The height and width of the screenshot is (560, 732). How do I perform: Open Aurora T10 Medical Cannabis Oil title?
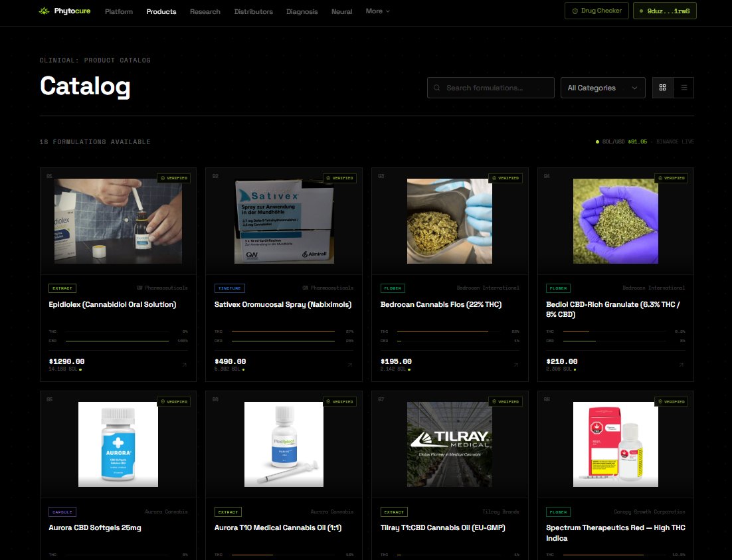(278, 527)
